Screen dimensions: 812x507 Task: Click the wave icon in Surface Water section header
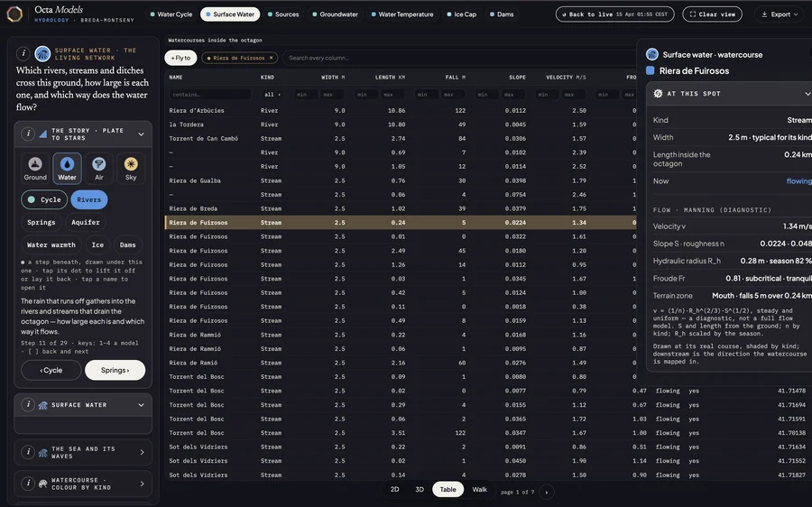pyautogui.click(x=43, y=405)
